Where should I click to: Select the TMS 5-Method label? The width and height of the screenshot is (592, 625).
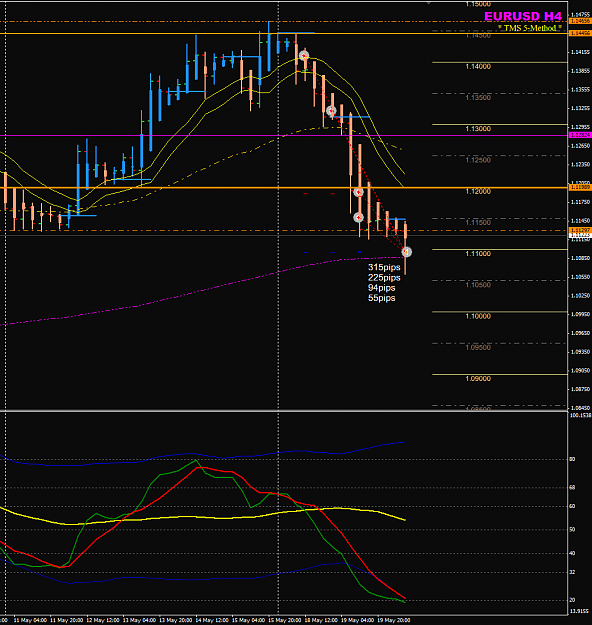coord(530,28)
